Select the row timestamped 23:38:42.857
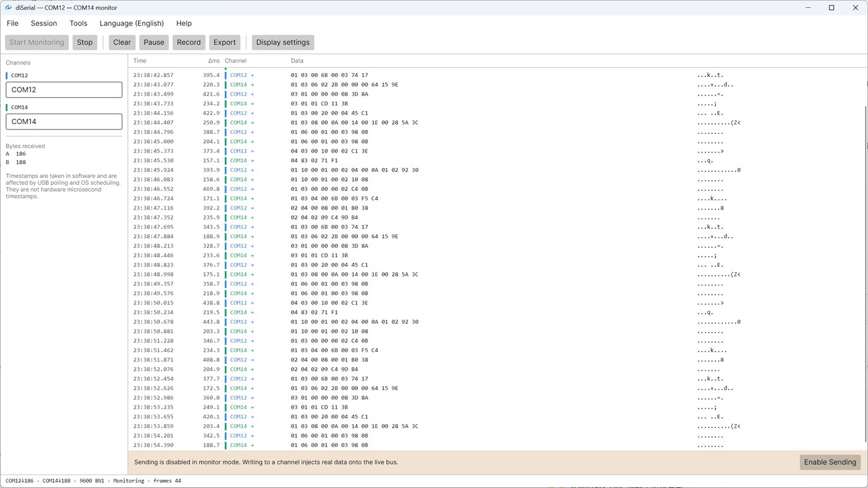Viewport: 868px width, 488px height. tap(496, 75)
